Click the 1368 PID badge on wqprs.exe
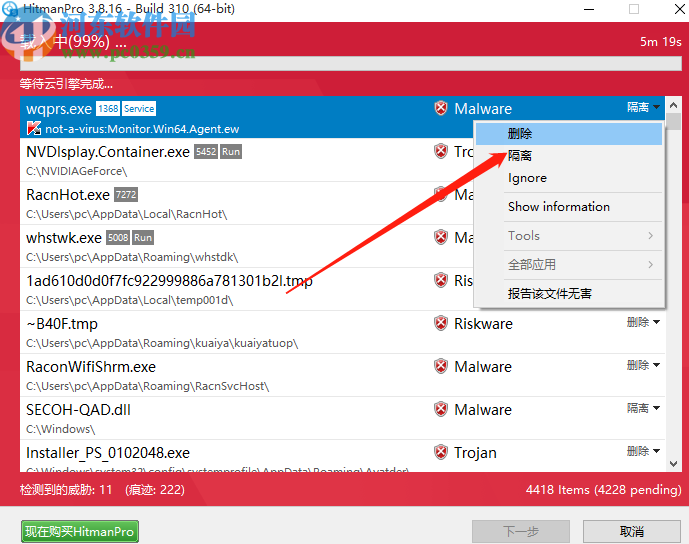Screen dimensions: 689x544 coord(108,109)
